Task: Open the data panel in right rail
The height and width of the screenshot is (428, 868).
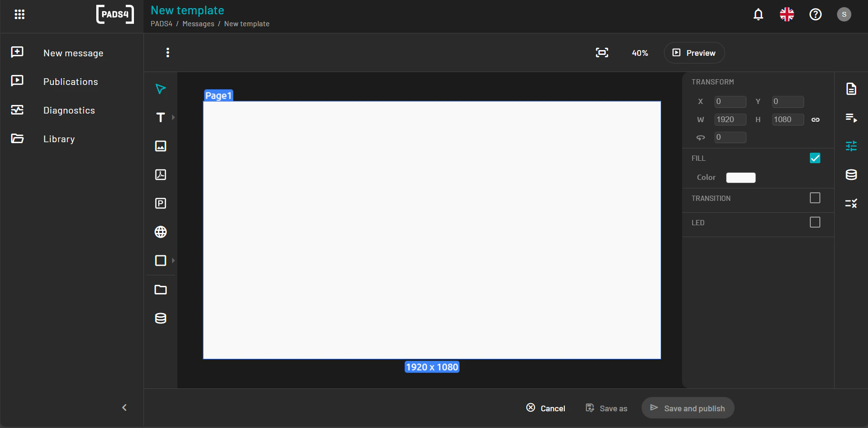Action: pos(851,175)
